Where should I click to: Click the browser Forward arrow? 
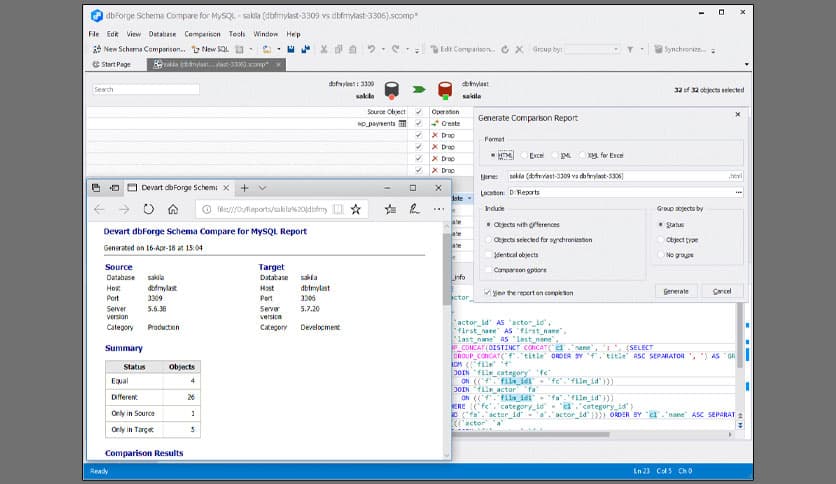click(124, 209)
